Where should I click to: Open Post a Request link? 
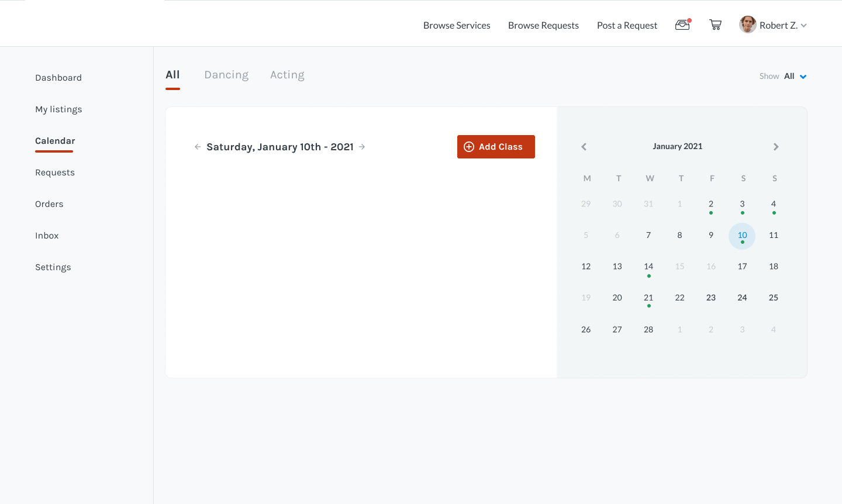627,25
